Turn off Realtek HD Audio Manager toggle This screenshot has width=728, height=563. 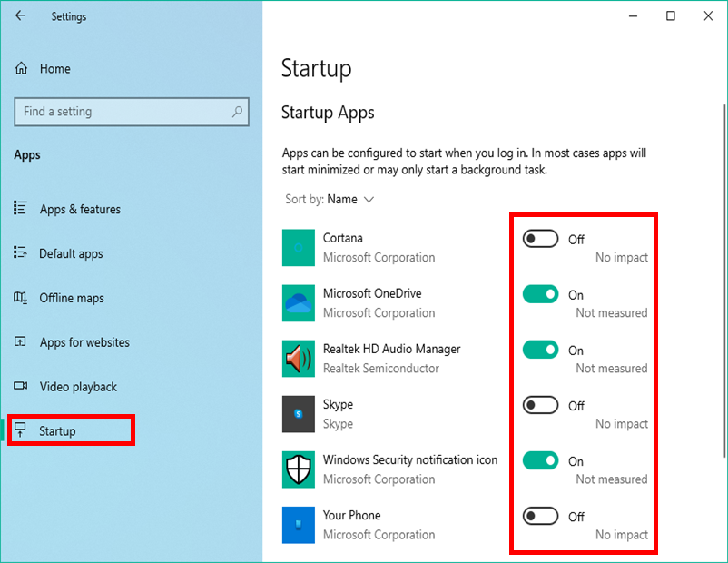tap(540, 350)
